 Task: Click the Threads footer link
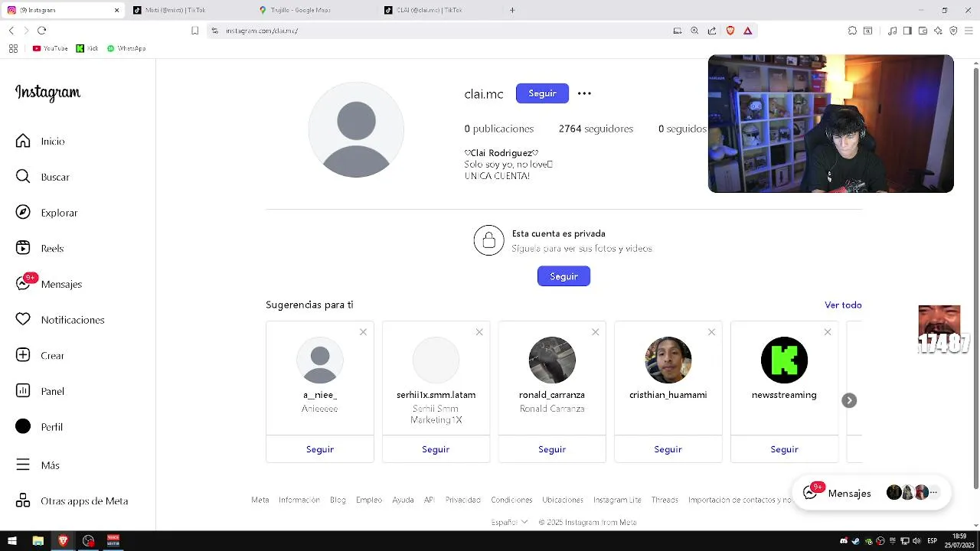click(665, 500)
